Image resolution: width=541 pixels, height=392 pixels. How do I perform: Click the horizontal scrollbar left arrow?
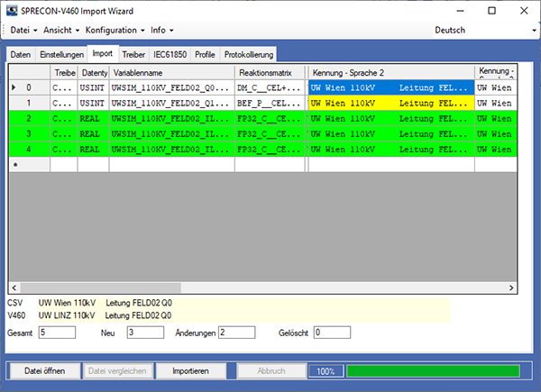point(14,287)
